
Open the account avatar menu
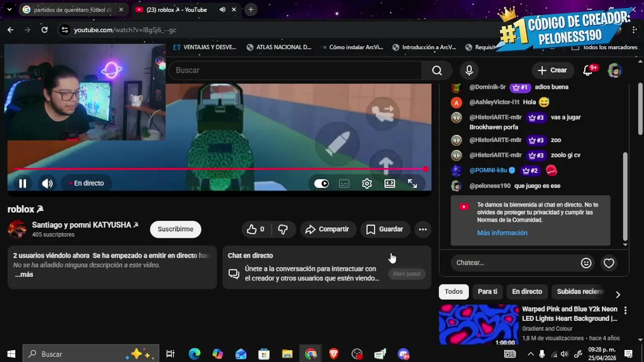click(614, 70)
